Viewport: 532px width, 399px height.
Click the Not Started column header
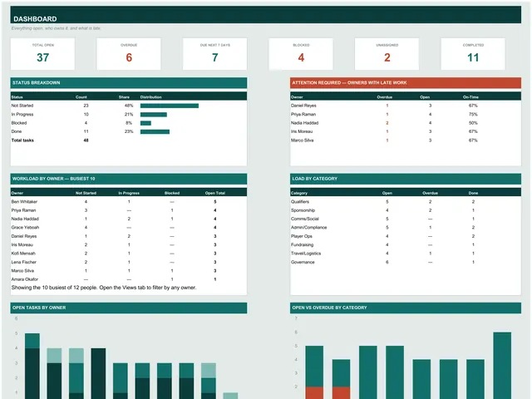[86, 193]
